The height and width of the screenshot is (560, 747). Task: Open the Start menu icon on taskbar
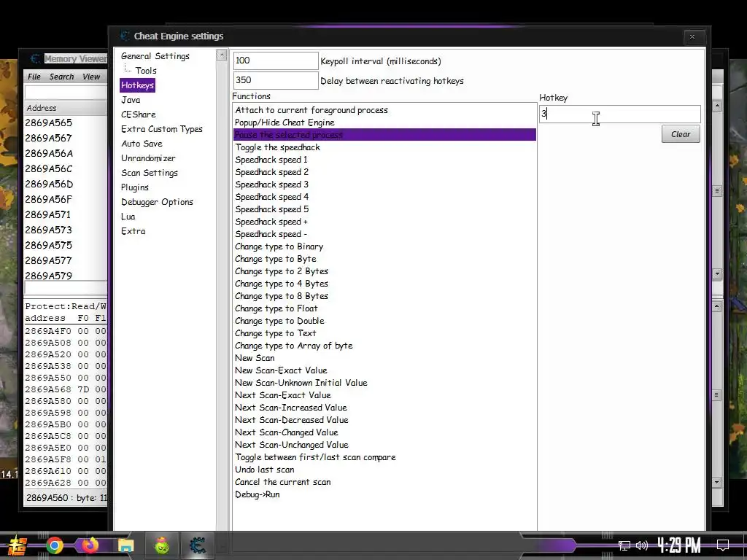click(16, 545)
